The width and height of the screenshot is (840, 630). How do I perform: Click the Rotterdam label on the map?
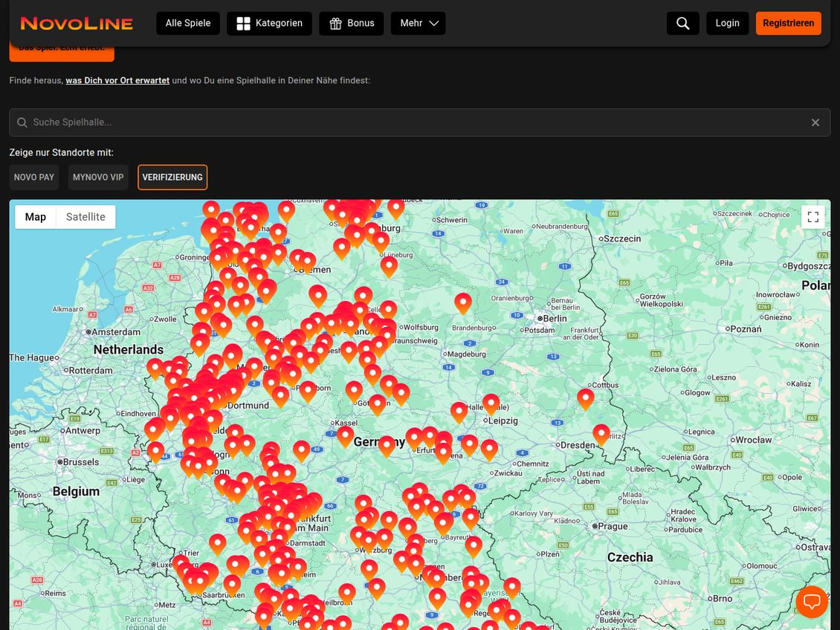tap(91, 371)
